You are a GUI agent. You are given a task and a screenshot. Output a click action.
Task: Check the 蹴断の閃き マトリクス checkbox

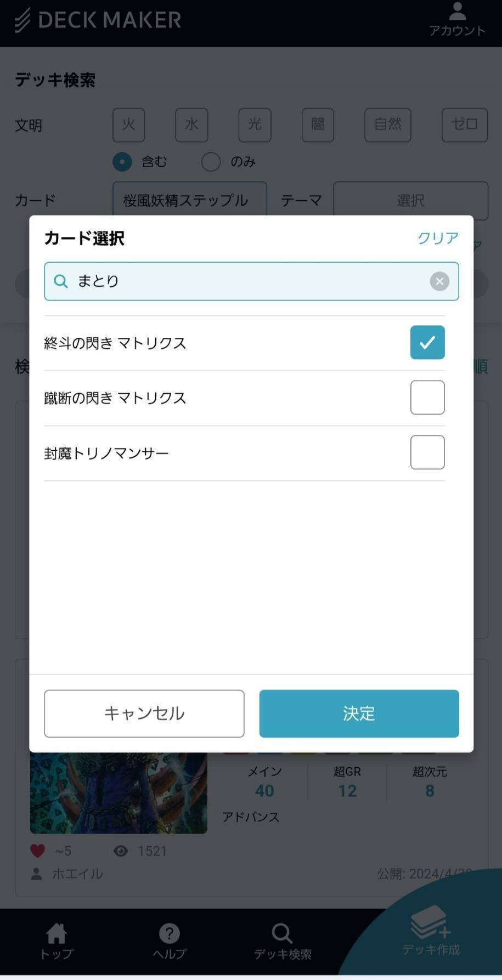(x=427, y=398)
